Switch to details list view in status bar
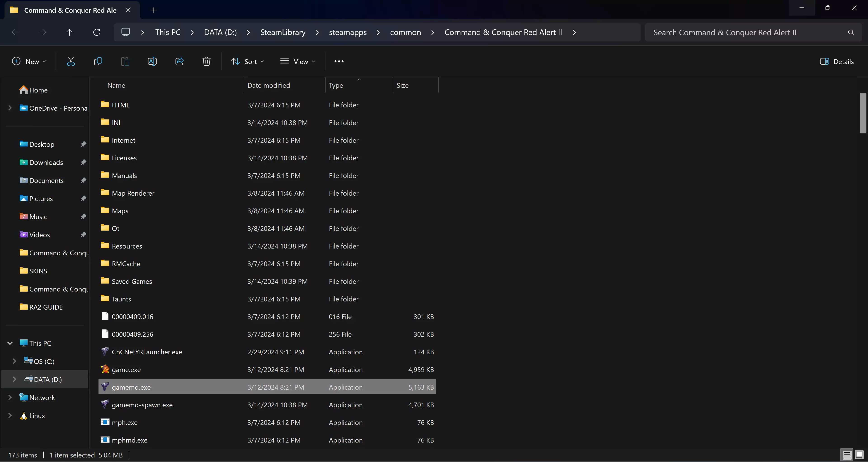Screen dimensions: 868x462 [x=847, y=455]
